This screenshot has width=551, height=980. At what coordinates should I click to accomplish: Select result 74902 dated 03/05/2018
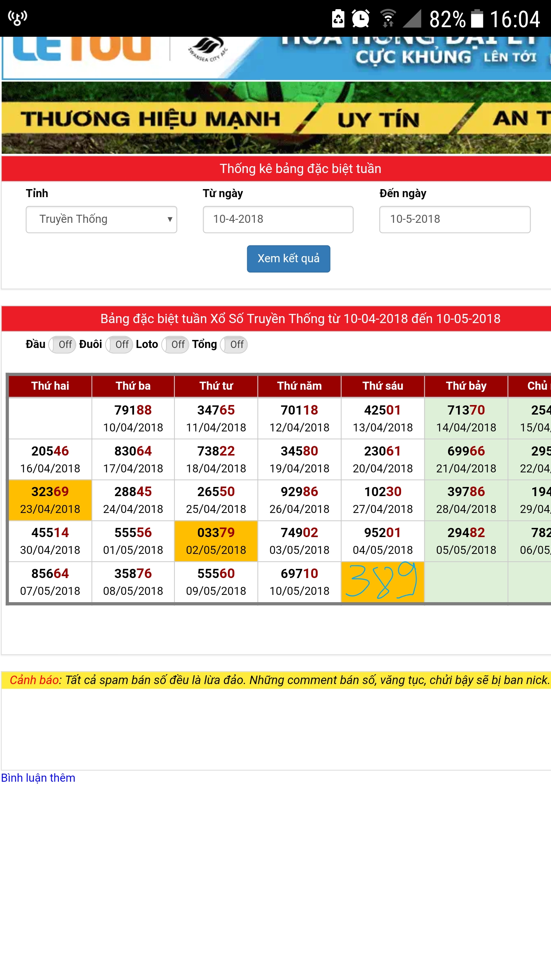click(300, 541)
